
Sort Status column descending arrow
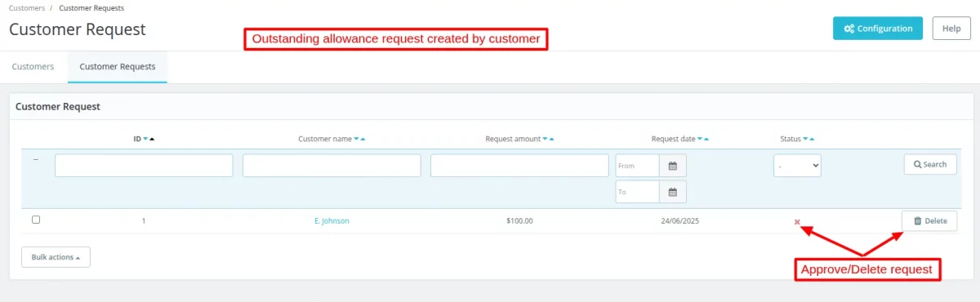pos(806,140)
